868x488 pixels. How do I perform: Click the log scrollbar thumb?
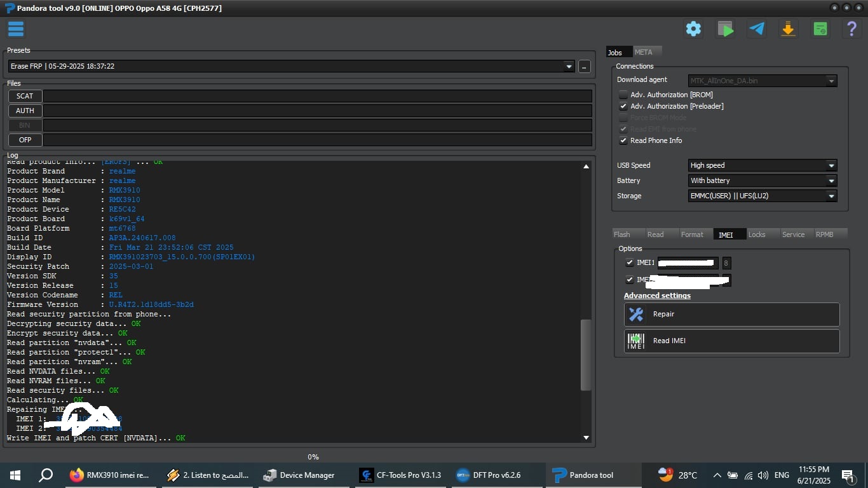click(x=586, y=355)
